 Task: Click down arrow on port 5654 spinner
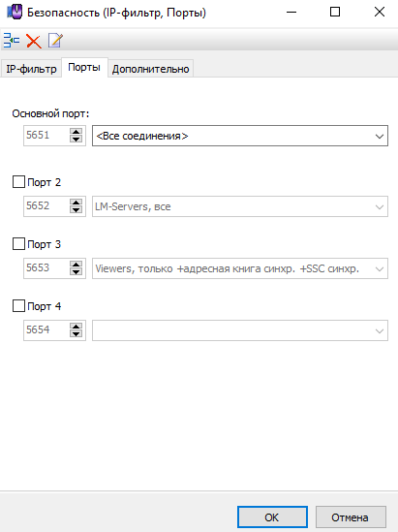[76, 334]
